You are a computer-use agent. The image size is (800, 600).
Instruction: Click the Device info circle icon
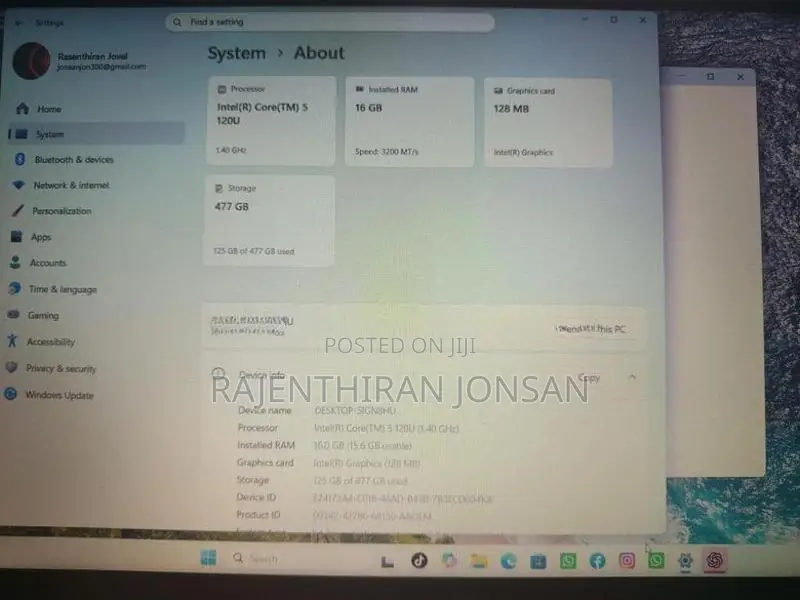[218, 373]
